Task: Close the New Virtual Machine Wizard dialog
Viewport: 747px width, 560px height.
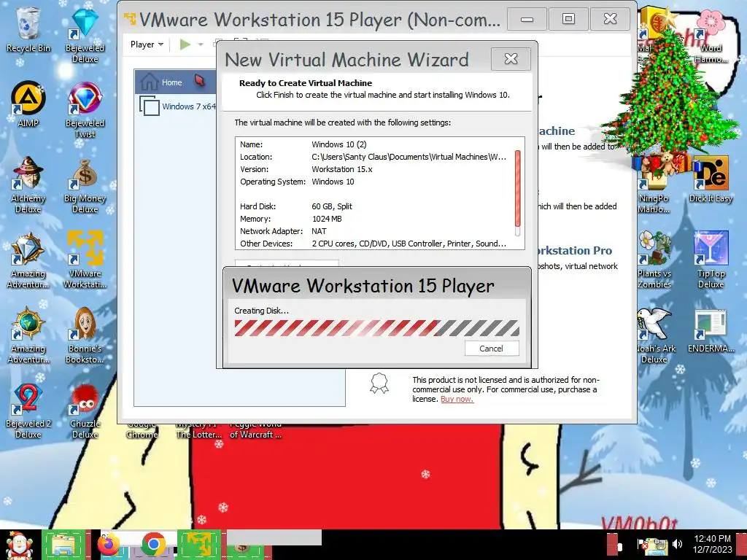Action: click(511, 59)
